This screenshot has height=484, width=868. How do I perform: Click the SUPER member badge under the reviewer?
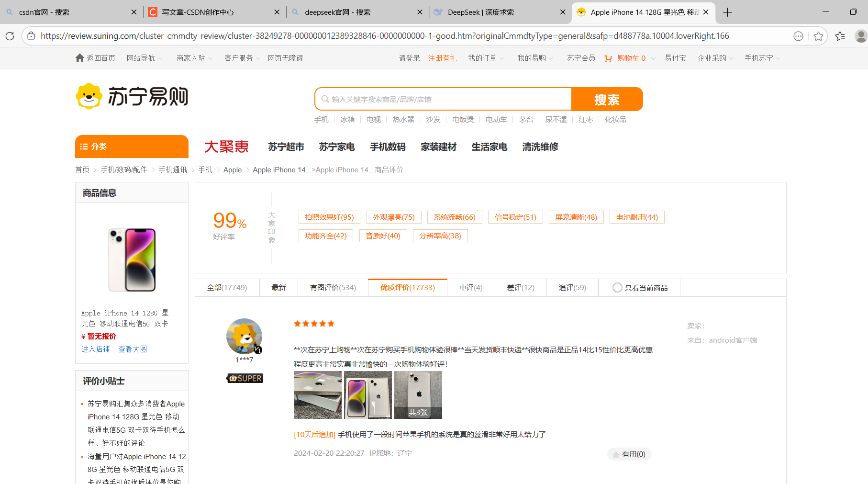click(x=245, y=378)
